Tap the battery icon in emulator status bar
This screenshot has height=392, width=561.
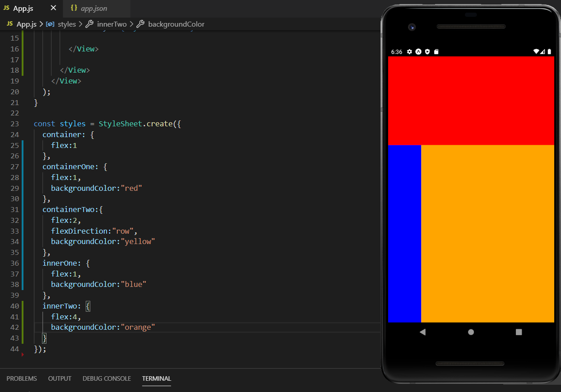coord(549,52)
